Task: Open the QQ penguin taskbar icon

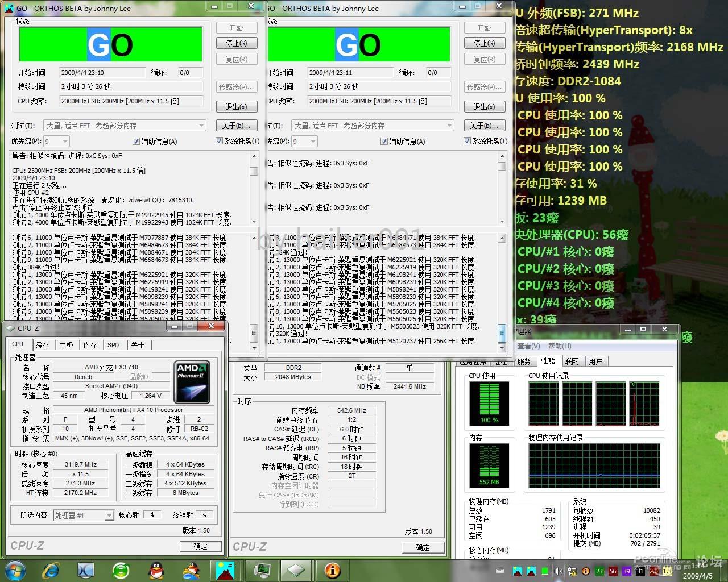Action: (155, 569)
